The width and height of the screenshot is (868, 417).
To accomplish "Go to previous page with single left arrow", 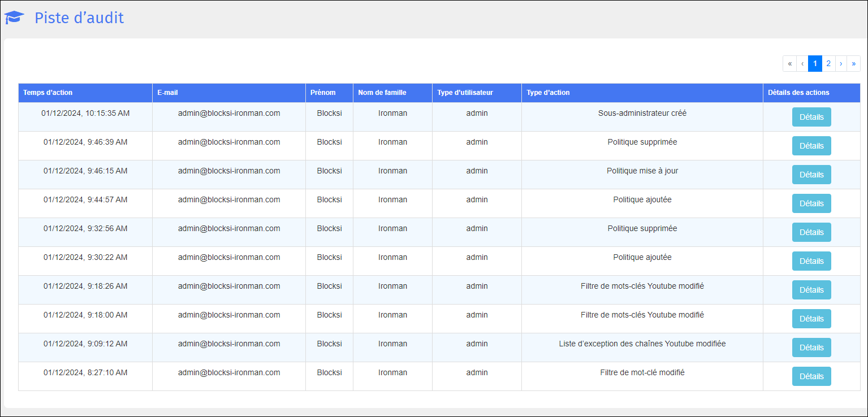I will (802, 64).
